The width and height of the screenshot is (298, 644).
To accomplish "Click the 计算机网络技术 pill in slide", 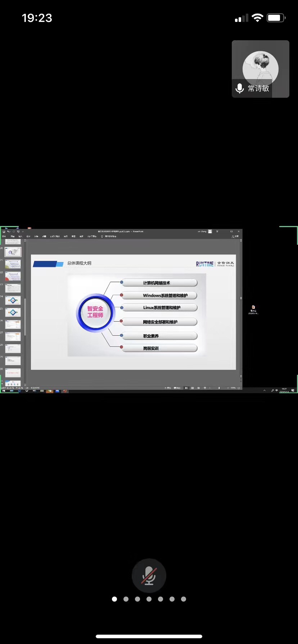I will [x=159, y=283].
